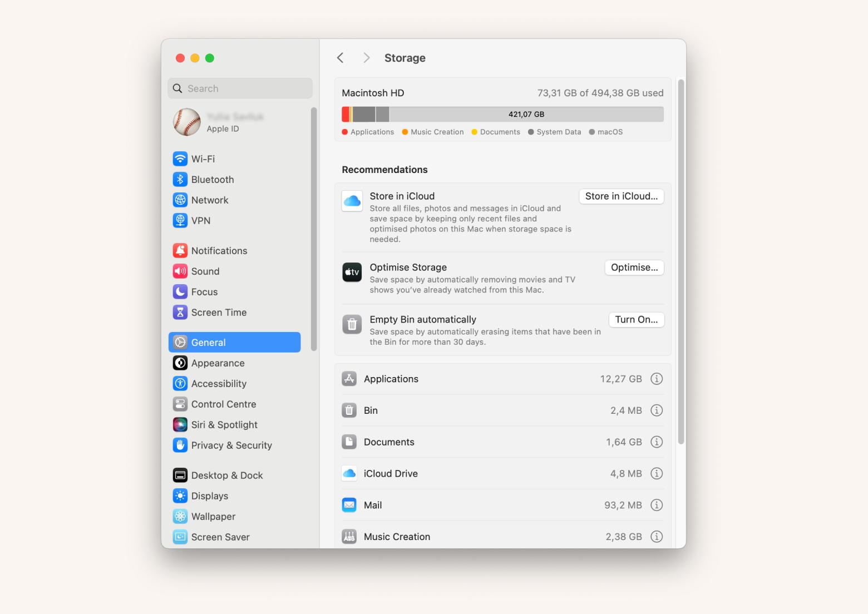The image size is (868, 614).
Task: Activate Store in iCloud
Action: 621,196
